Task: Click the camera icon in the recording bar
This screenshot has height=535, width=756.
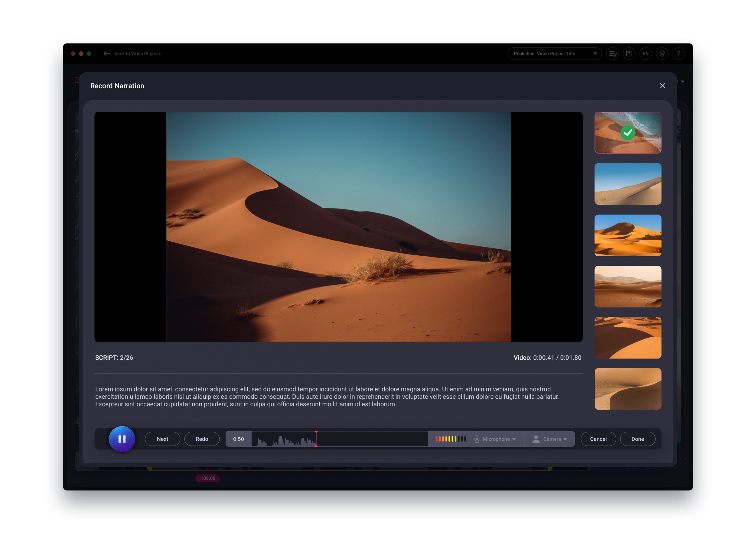Action: coord(535,439)
